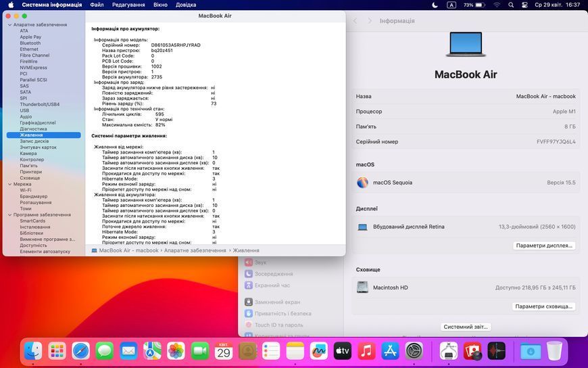Select Інсталювання under software section
The image size is (588, 368).
click(35, 227)
